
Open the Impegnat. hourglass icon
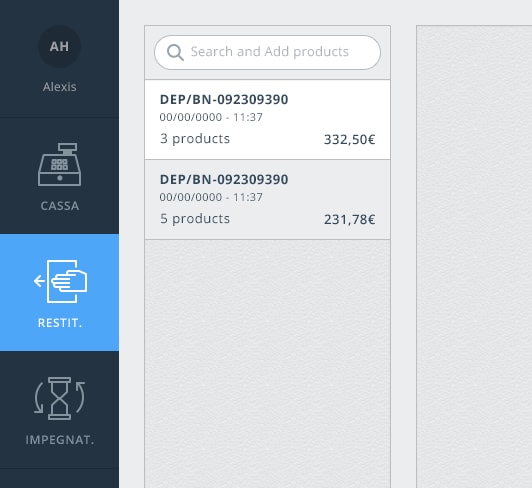coord(59,398)
